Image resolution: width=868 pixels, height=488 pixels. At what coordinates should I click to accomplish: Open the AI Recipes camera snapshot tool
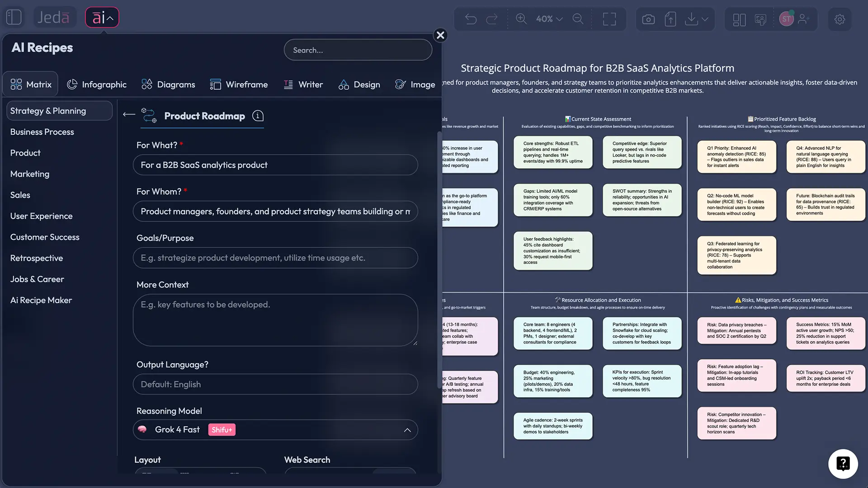(x=648, y=19)
